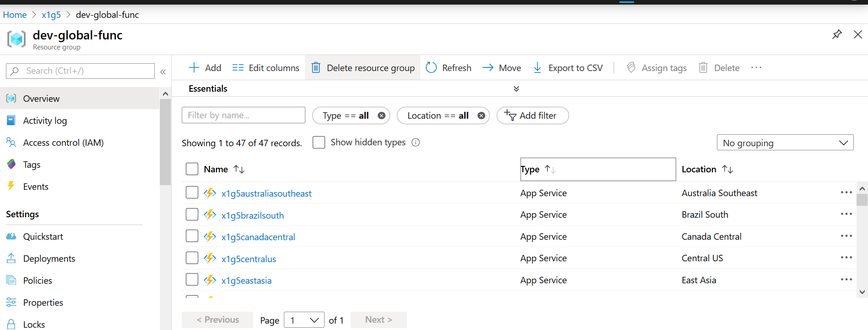Open Activity log in sidebar
Image resolution: width=868 pixels, height=330 pixels.
[x=45, y=121]
